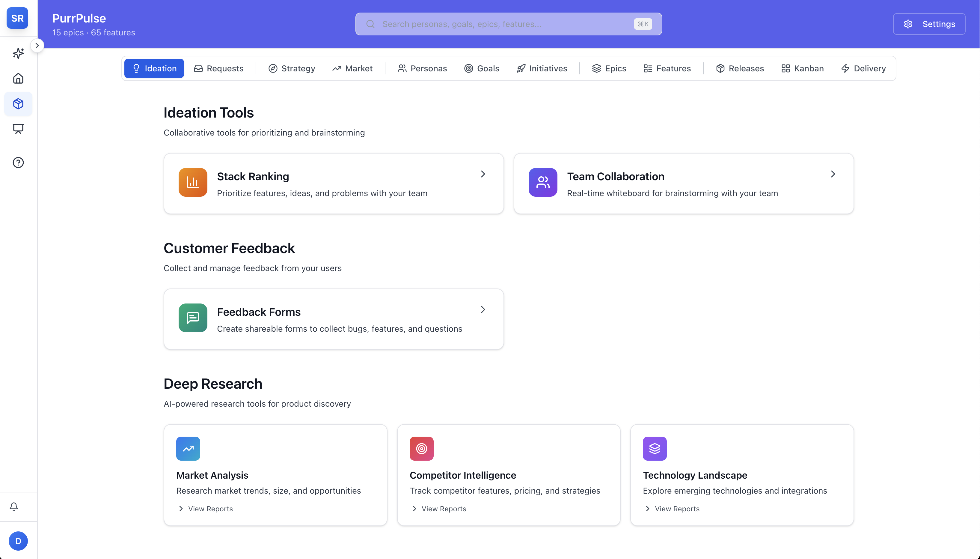The height and width of the screenshot is (559, 980).
Task: Expand View Reports under Competitor Intelligence
Action: tap(438, 509)
